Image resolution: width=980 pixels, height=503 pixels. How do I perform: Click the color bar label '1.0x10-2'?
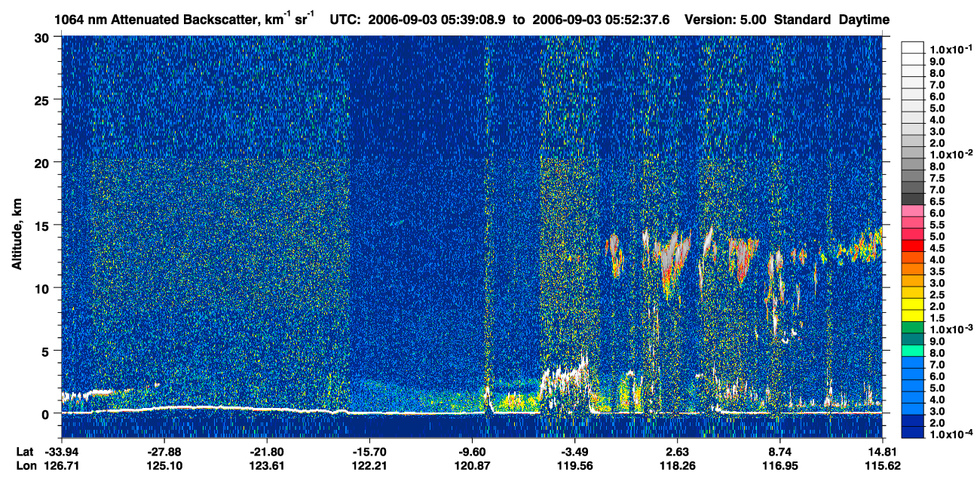(951, 155)
